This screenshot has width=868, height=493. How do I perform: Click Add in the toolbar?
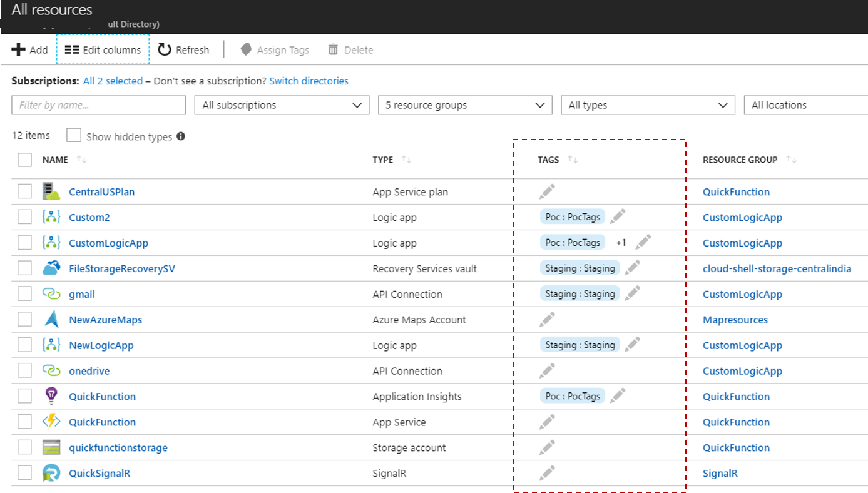(29, 49)
